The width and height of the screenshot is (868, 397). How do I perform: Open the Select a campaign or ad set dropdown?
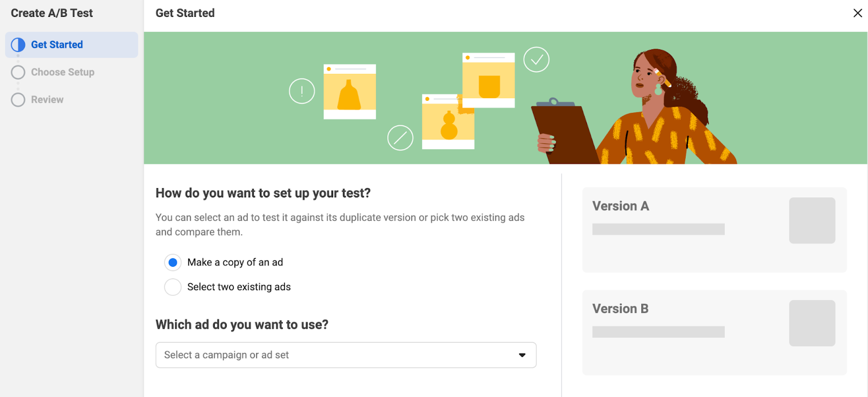click(336, 355)
